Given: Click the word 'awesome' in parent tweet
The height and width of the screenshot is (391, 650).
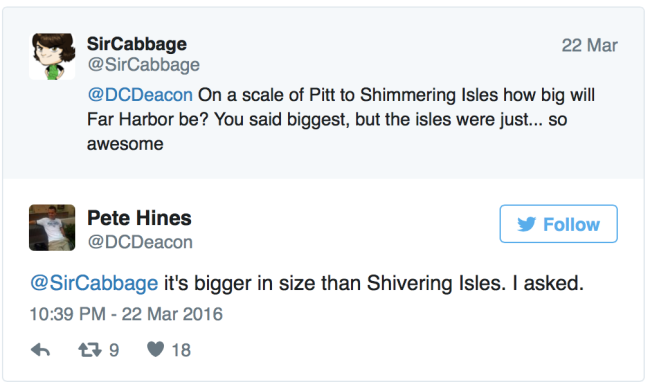Looking at the screenshot, I should pyautogui.click(x=125, y=144).
